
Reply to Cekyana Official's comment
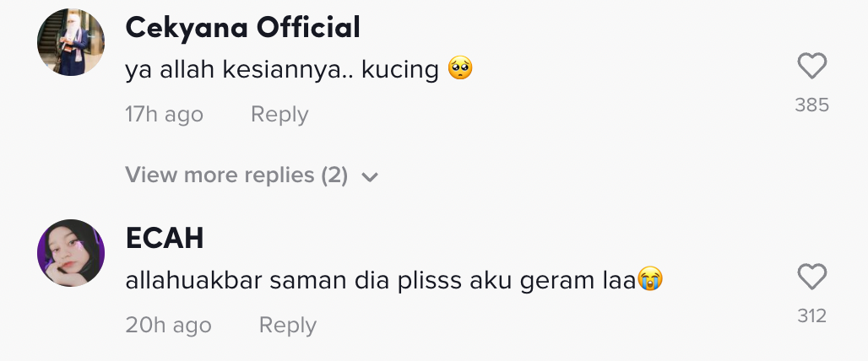pos(279,115)
